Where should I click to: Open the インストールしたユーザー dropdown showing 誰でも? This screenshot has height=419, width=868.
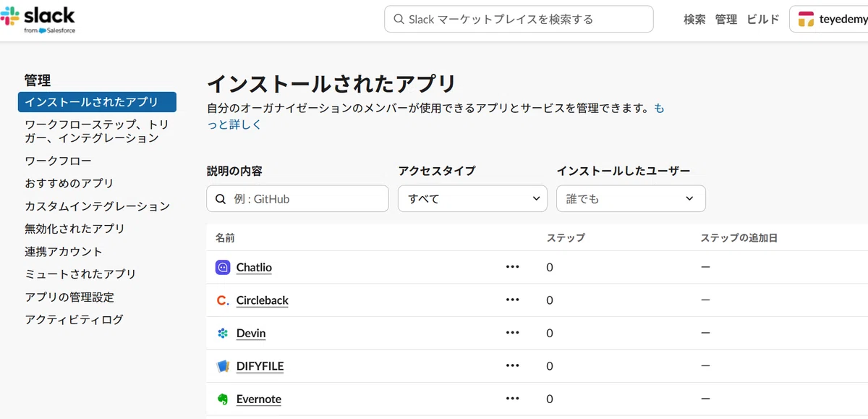click(x=631, y=198)
